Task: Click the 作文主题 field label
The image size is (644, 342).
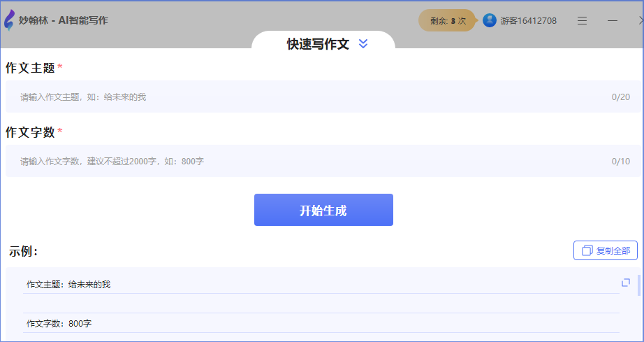Action: click(30, 68)
